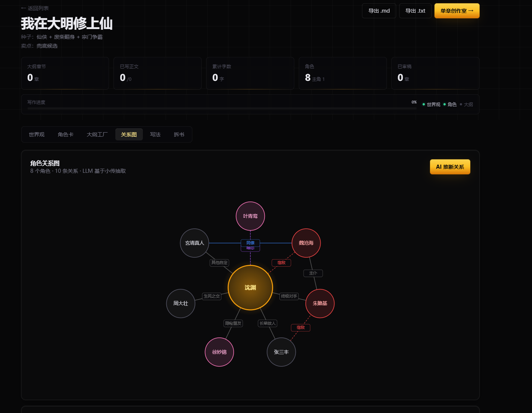Switch to the 写法 tab
This screenshot has width=532, height=413.
point(155,134)
